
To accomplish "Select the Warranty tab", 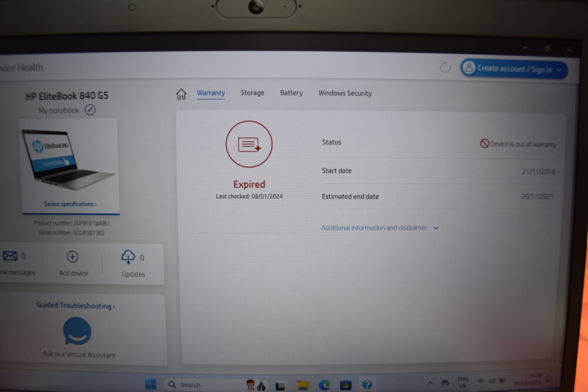I will click(x=211, y=93).
